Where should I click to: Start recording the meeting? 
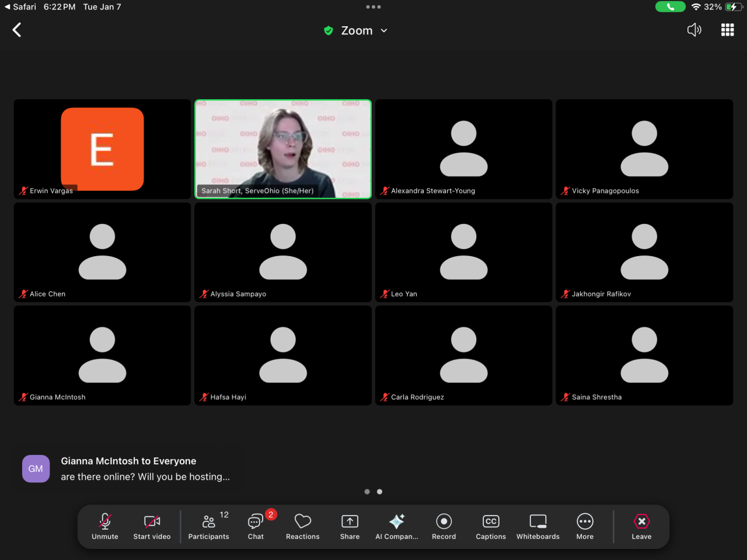444,526
